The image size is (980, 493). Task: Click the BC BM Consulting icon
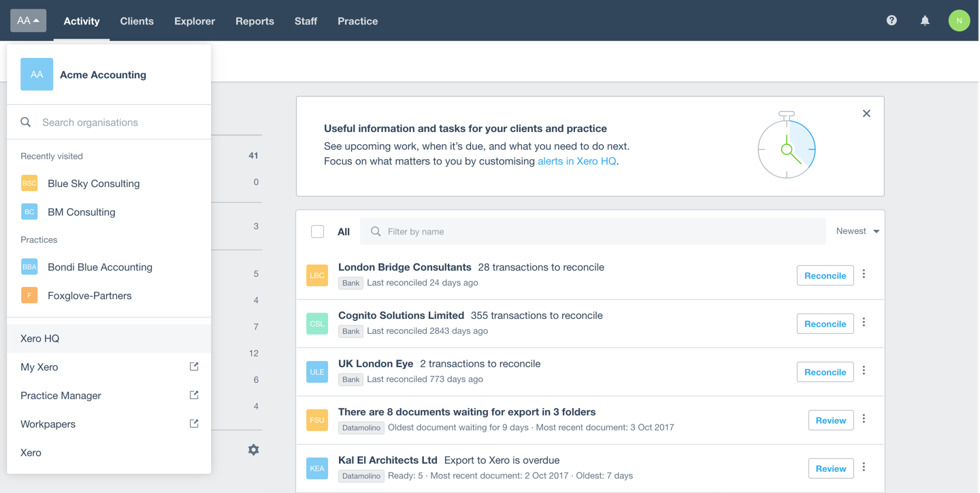point(29,212)
